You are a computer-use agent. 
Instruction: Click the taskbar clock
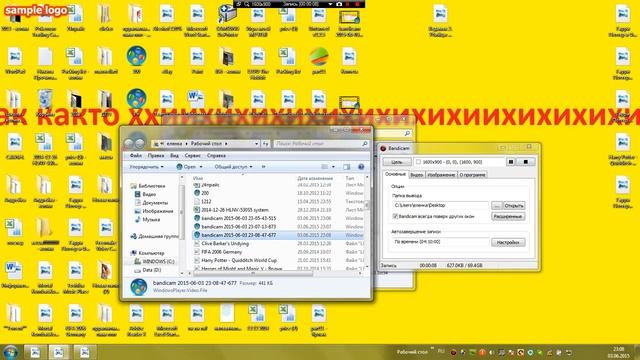[619, 353]
